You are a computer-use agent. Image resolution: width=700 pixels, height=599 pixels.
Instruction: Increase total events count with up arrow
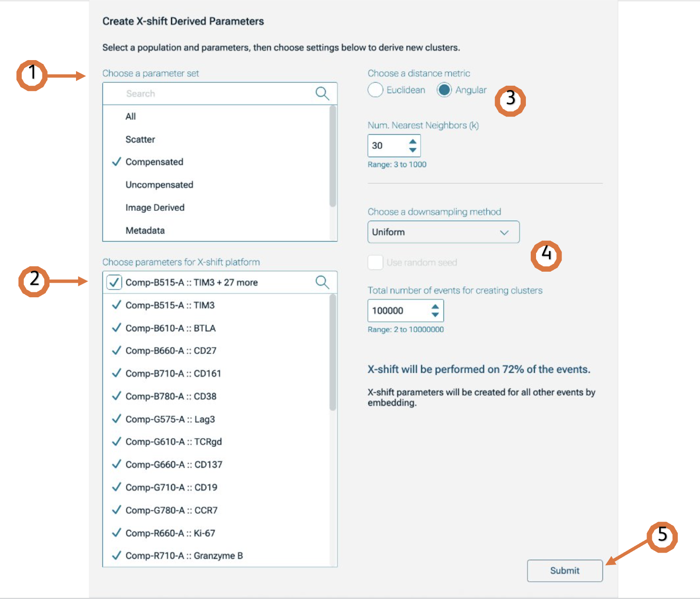[435, 306]
